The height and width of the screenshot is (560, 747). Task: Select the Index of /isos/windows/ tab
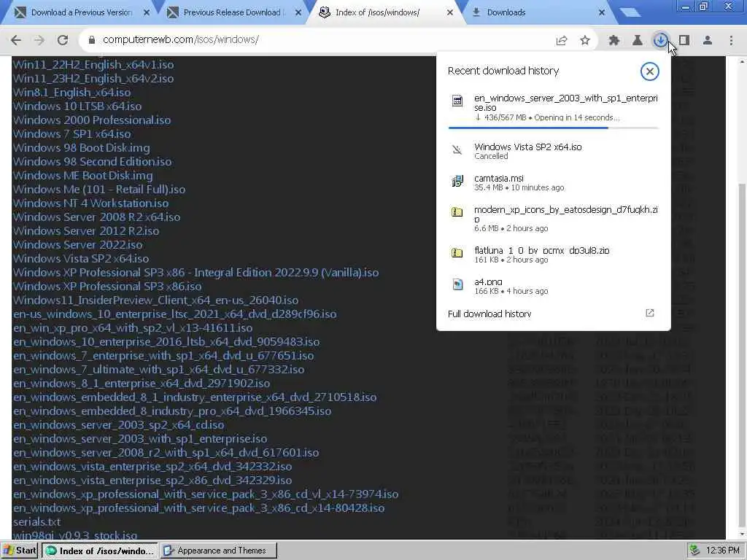pos(377,12)
